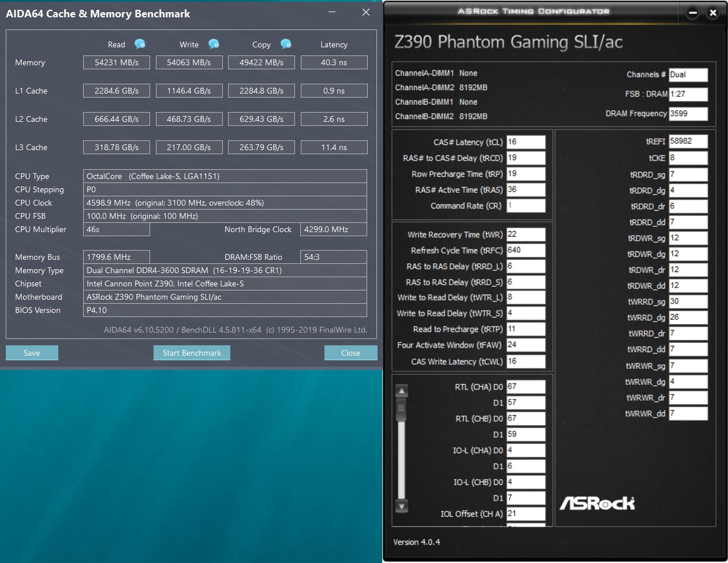Click the Memory Copy result 49422 MB/s

click(x=262, y=62)
